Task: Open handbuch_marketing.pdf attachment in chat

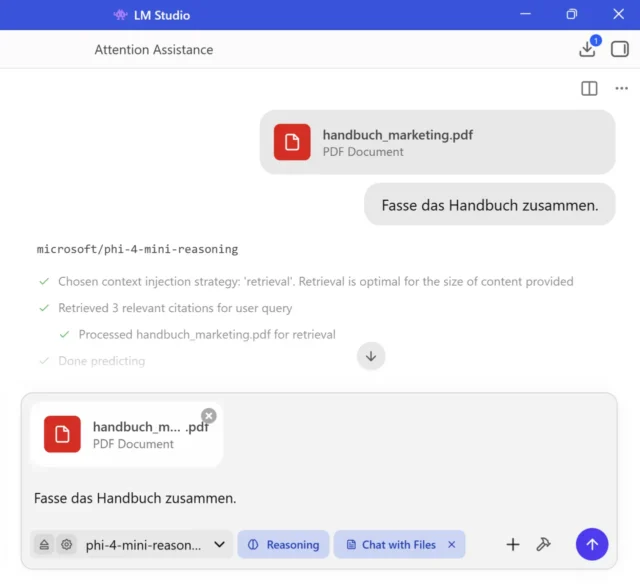Action: [437, 142]
